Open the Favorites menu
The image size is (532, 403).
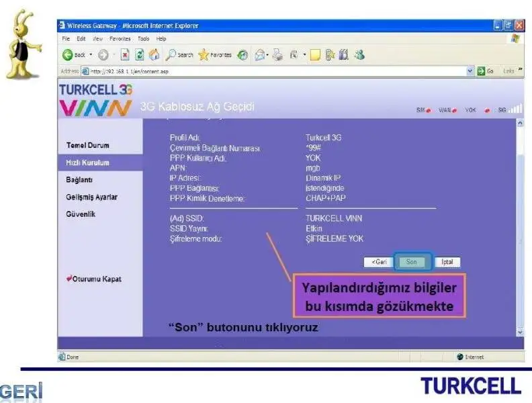click(120, 39)
